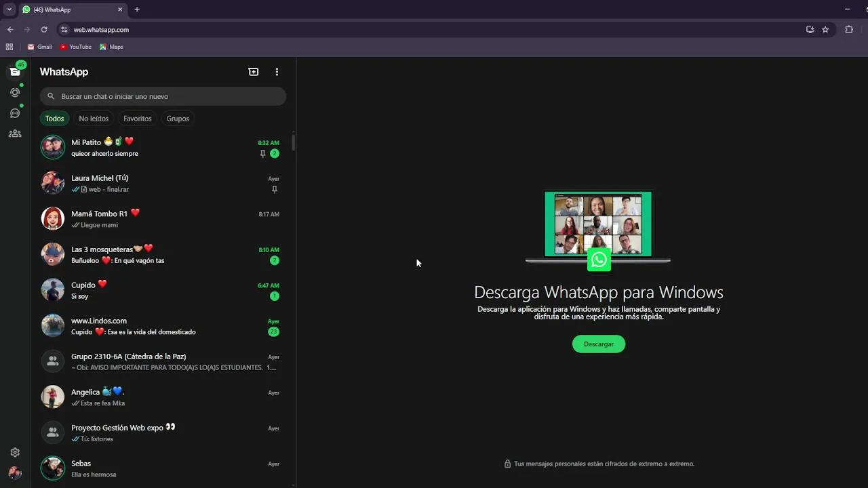Click the 'web - final.rar' message preview
This screenshot has height=488, width=868.
click(108, 190)
